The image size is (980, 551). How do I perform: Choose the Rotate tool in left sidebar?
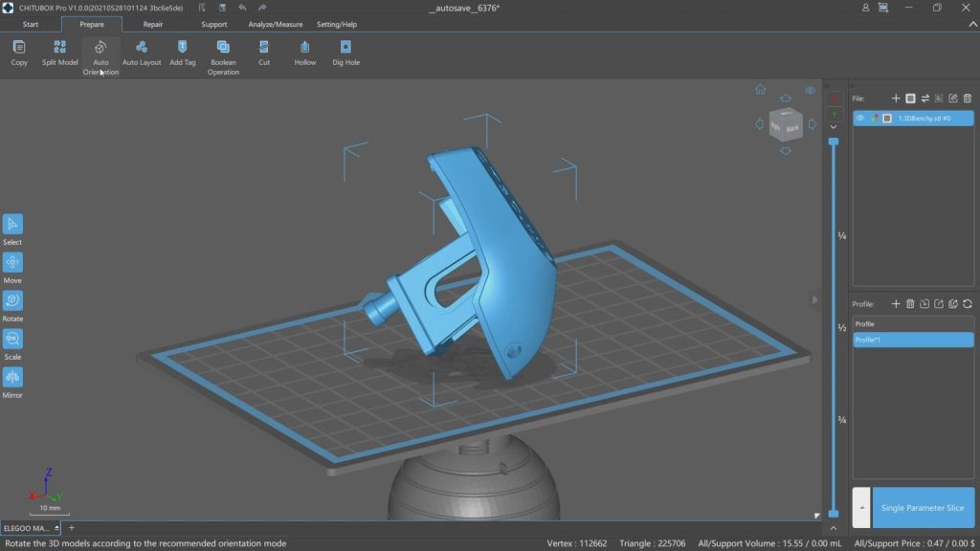[12, 300]
